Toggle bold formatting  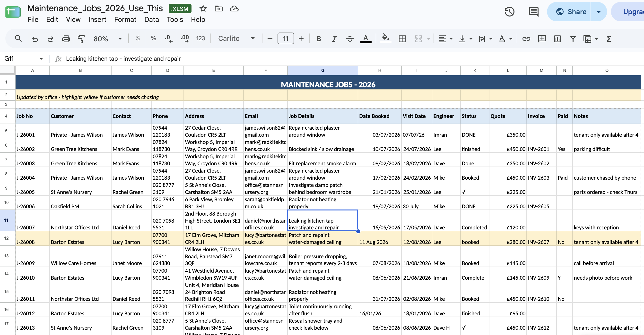click(x=319, y=38)
